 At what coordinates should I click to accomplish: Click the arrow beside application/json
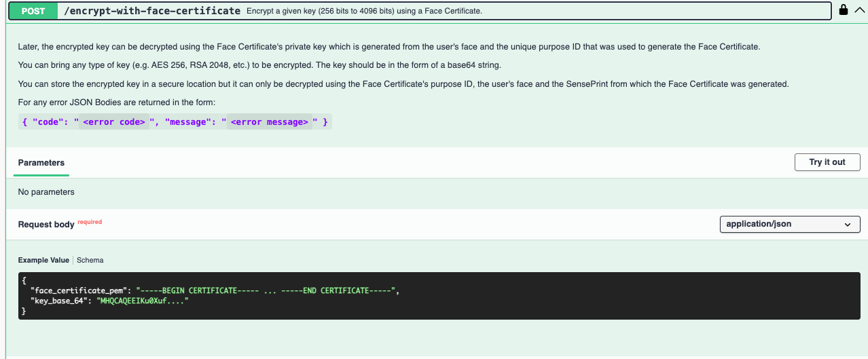(848, 225)
